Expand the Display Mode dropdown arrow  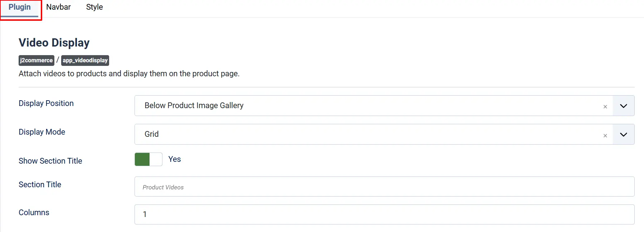tap(623, 134)
